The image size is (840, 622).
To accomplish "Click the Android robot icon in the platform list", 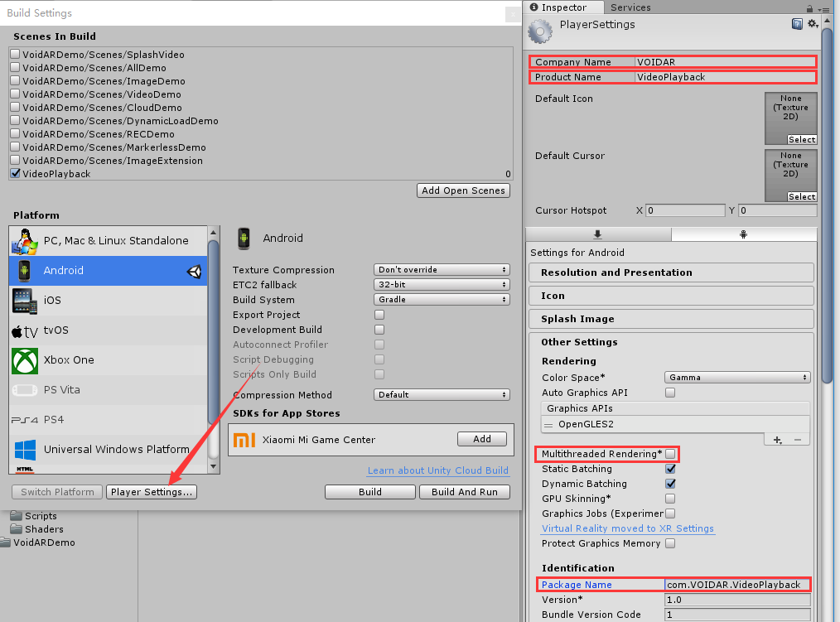I will point(24,271).
